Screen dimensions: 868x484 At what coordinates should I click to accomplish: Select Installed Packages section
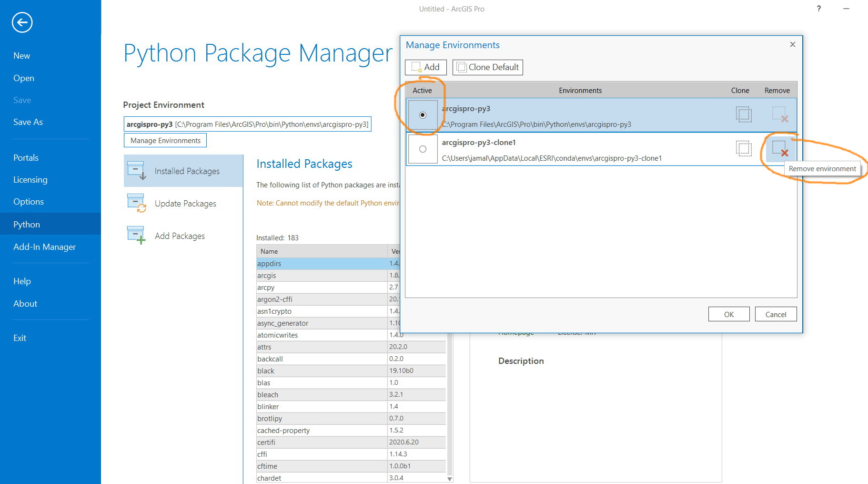187,171
